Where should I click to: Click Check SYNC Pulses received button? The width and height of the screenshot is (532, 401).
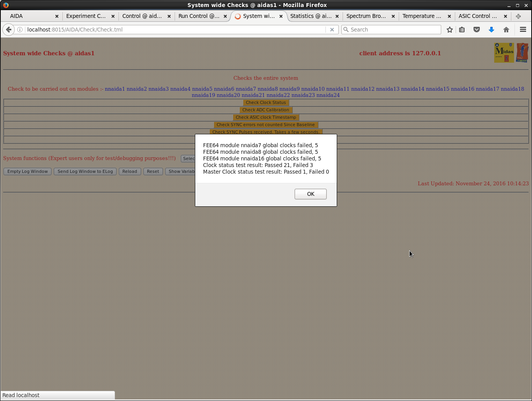(x=266, y=132)
